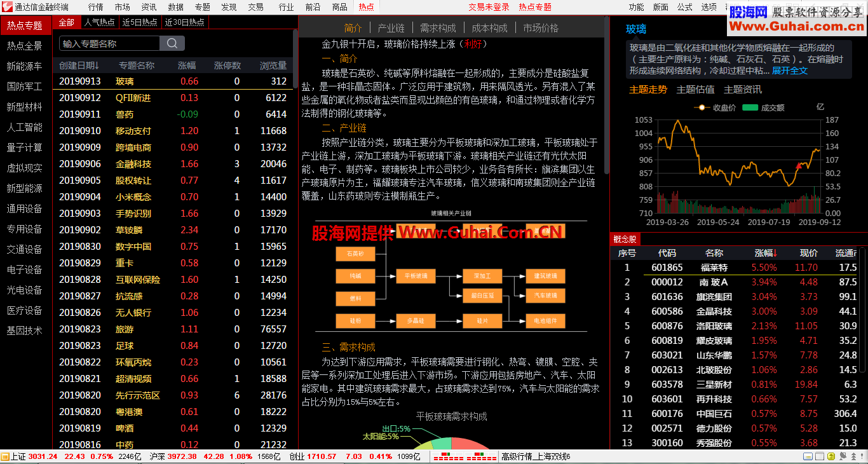Sort topic list by 涨停数 column

pos(227,65)
